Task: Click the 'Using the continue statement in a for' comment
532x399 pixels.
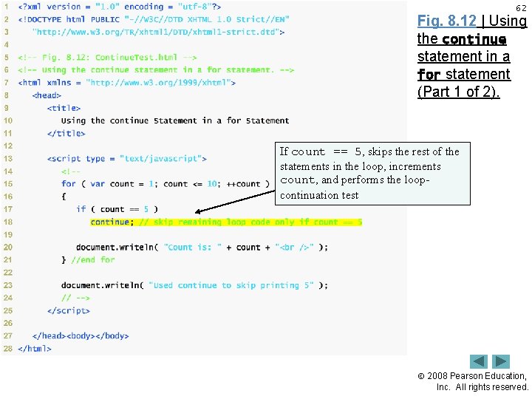Action: pos(156,70)
